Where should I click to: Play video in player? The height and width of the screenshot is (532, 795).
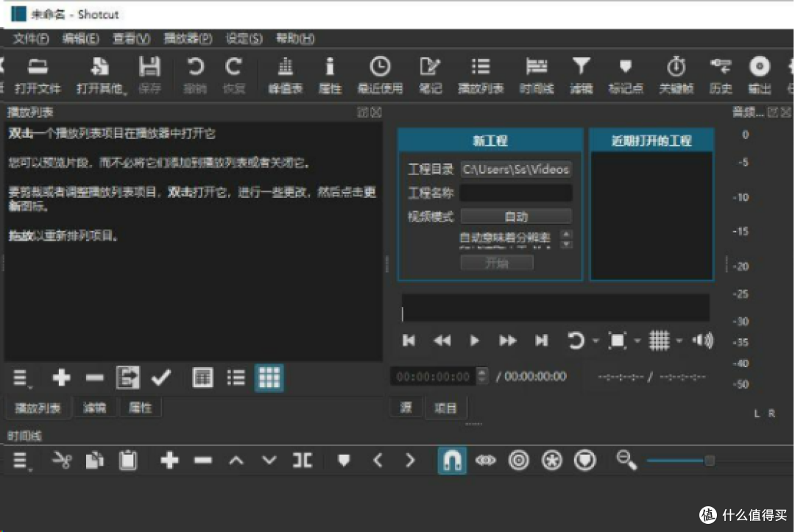[475, 341]
